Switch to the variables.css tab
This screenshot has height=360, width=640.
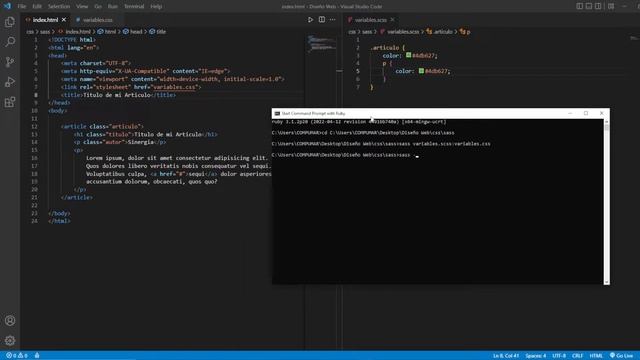pos(97,20)
